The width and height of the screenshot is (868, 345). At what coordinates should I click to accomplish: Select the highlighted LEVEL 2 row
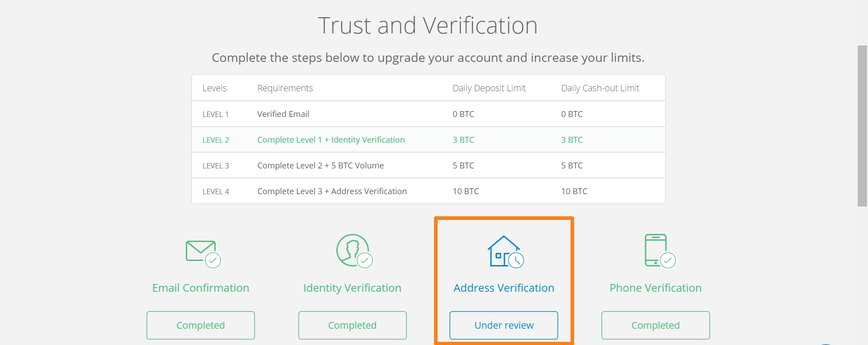[x=429, y=140]
